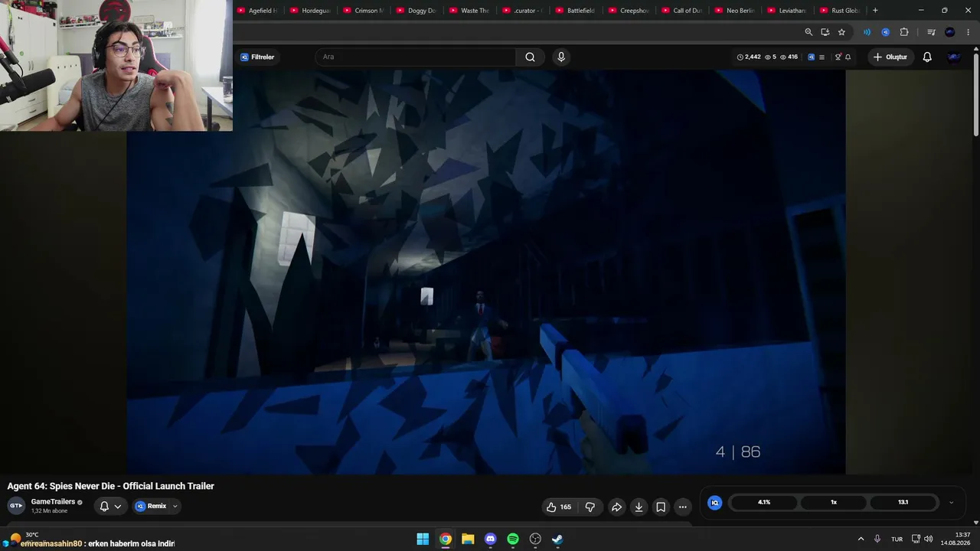The image size is (980, 551).
Task: Save the video with bookmark icon
Action: pyautogui.click(x=661, y=507)
